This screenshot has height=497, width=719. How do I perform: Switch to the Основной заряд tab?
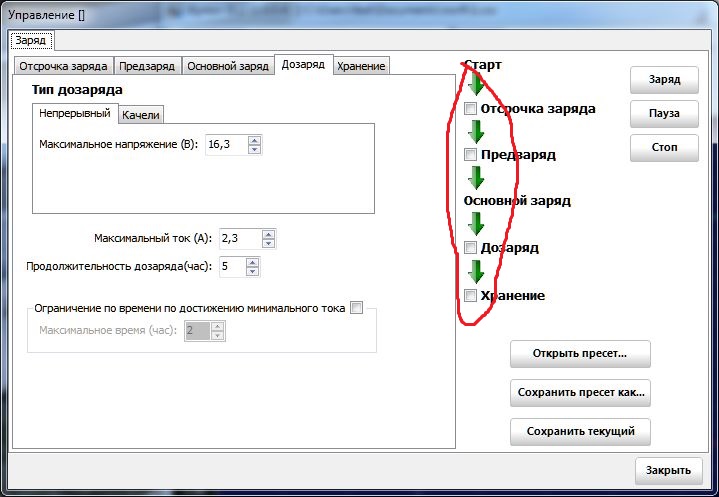coord(228,66)
